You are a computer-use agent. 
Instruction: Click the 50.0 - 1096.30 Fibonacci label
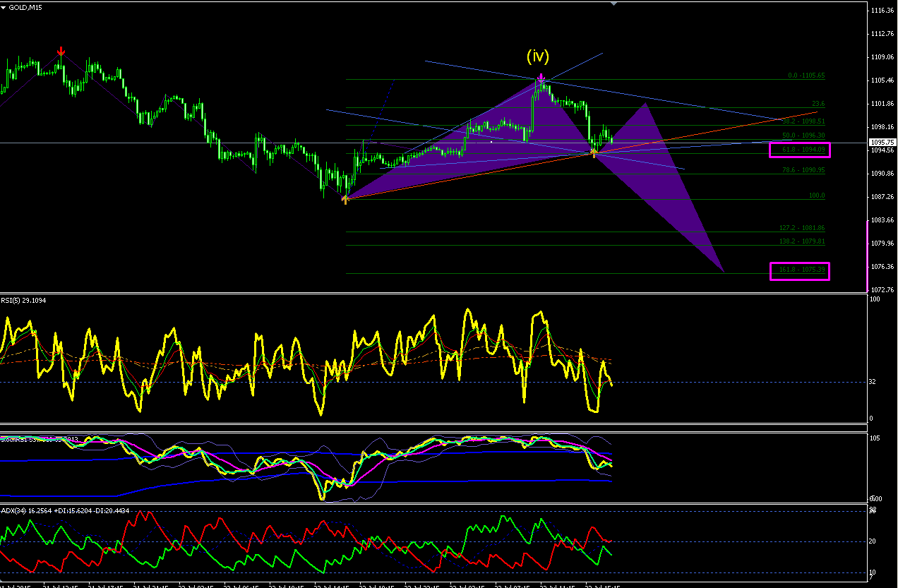(x=803, y=136)
